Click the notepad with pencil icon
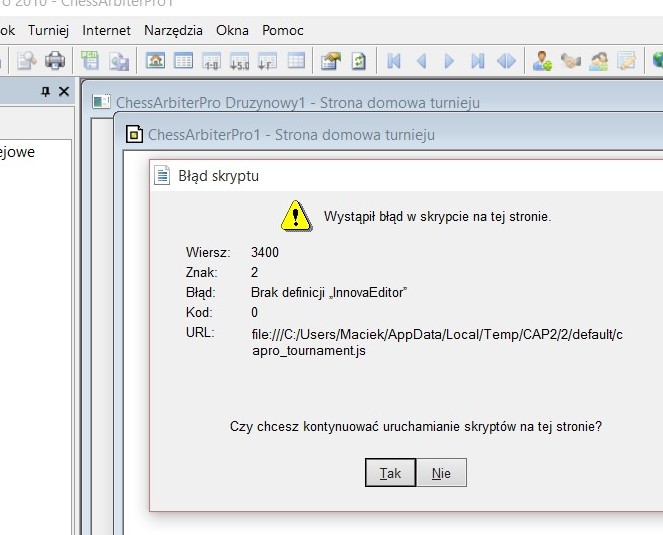 click(x=627, y=61)
